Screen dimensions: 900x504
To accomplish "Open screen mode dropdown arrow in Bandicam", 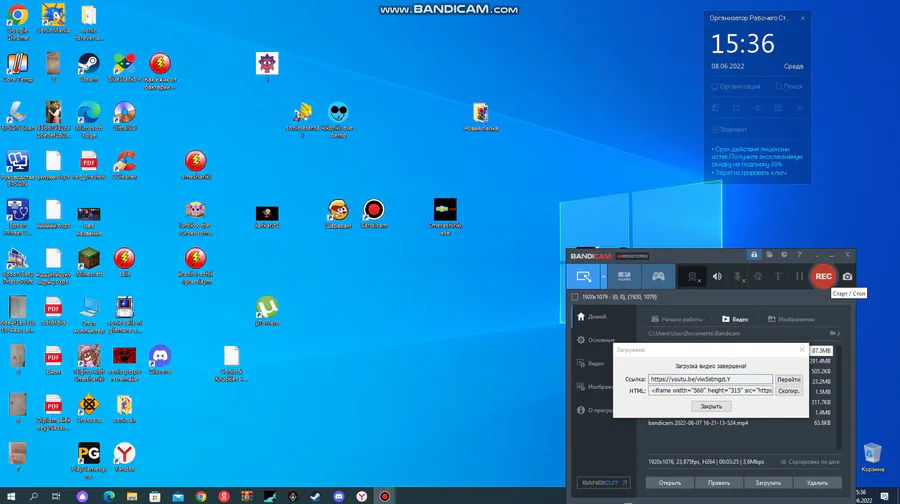I will click(603, 277).
